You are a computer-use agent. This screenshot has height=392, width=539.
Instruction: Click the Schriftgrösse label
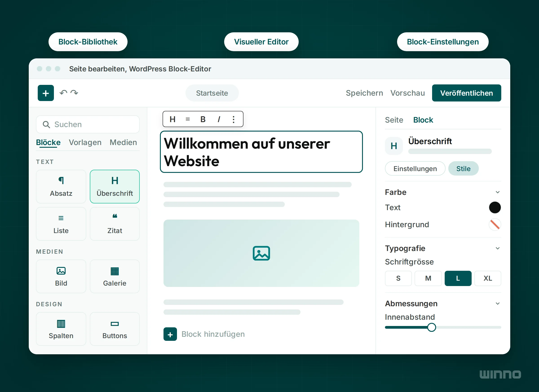pyautogui.click(x=409, y=262)
